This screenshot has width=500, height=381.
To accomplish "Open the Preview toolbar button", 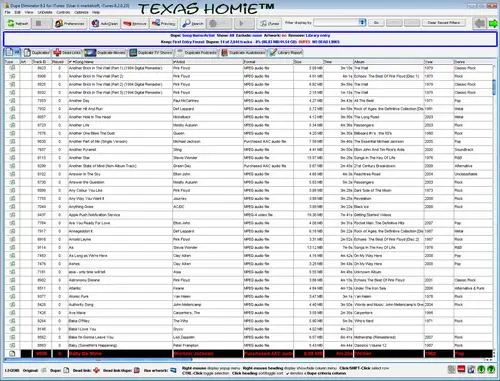I will pyautogui.click(x=163, y=24).
